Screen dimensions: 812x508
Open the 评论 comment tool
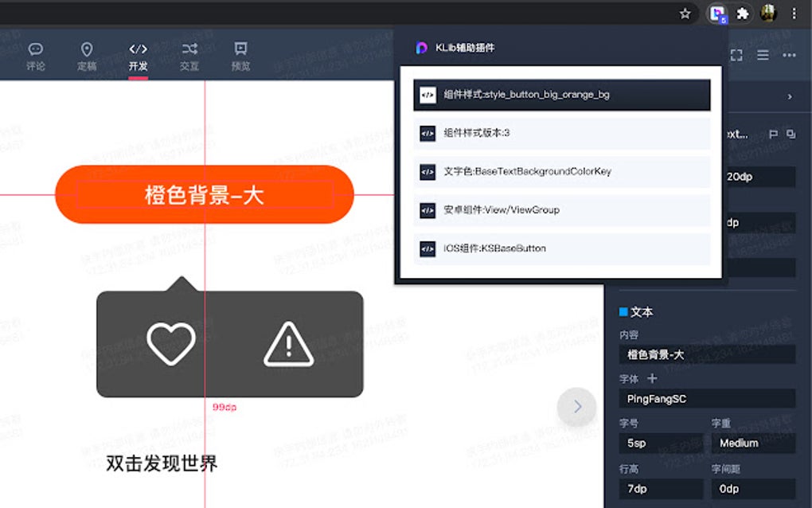(x=36, y=56)
